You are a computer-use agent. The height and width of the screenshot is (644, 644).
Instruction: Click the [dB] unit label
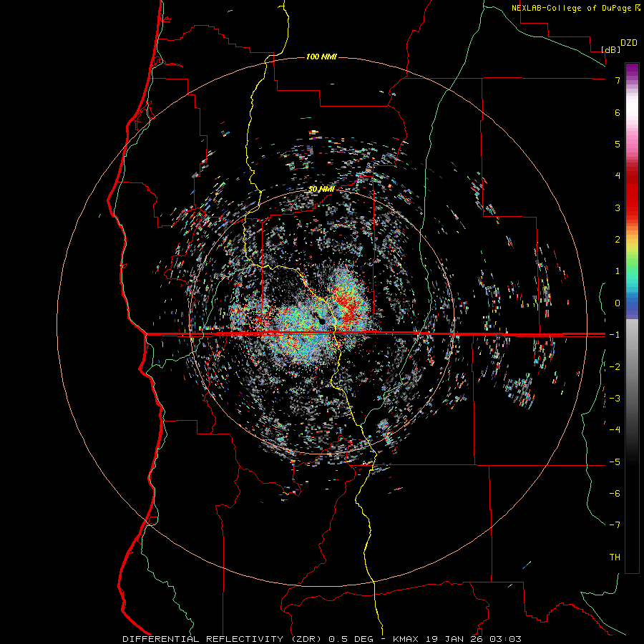click(x=610, y=49)
